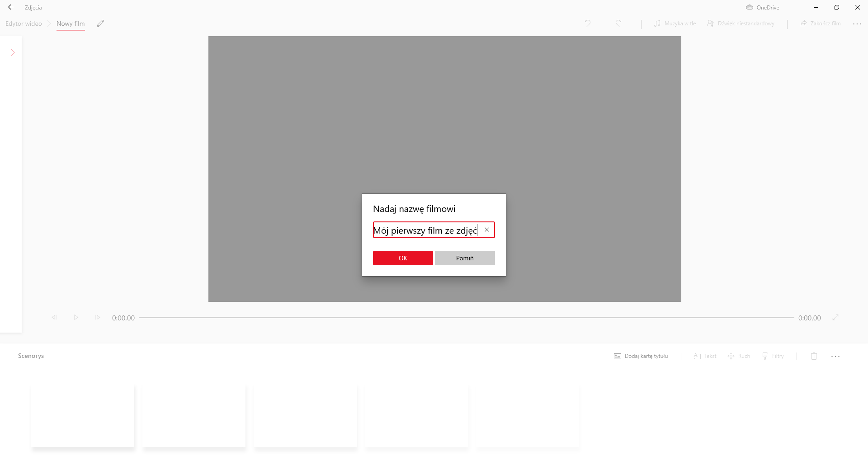Open Muzyka w tle background music
The width and height of the screenshot is (868, 470).
(x=675, y=23)
